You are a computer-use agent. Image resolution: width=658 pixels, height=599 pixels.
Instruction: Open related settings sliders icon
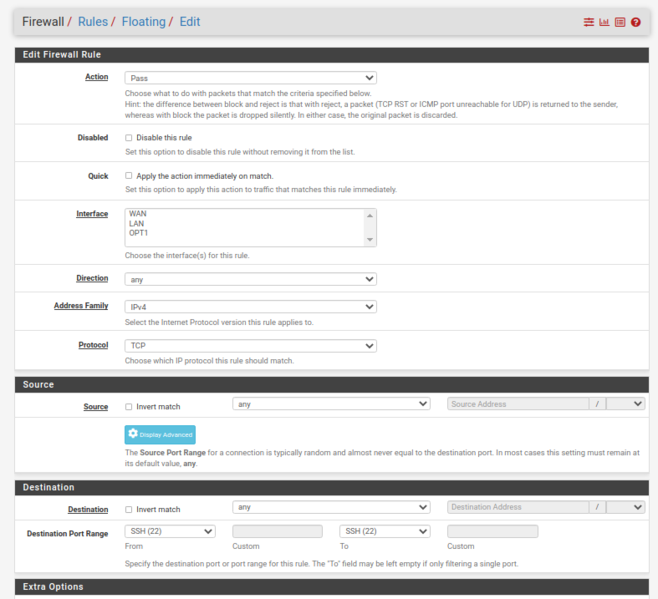(589, 22)
